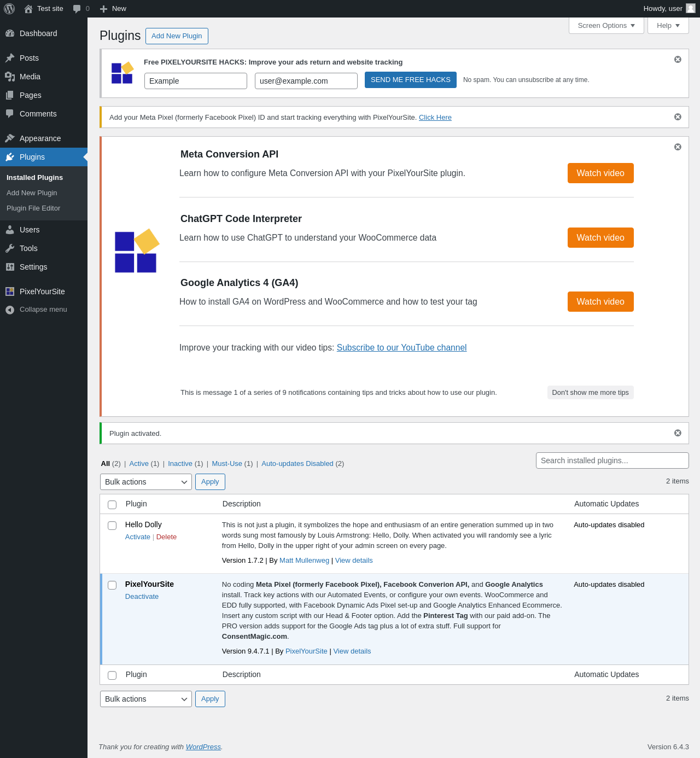View details for PixelYourSite
The image size is (700, 758).
[x=352, y=651]
